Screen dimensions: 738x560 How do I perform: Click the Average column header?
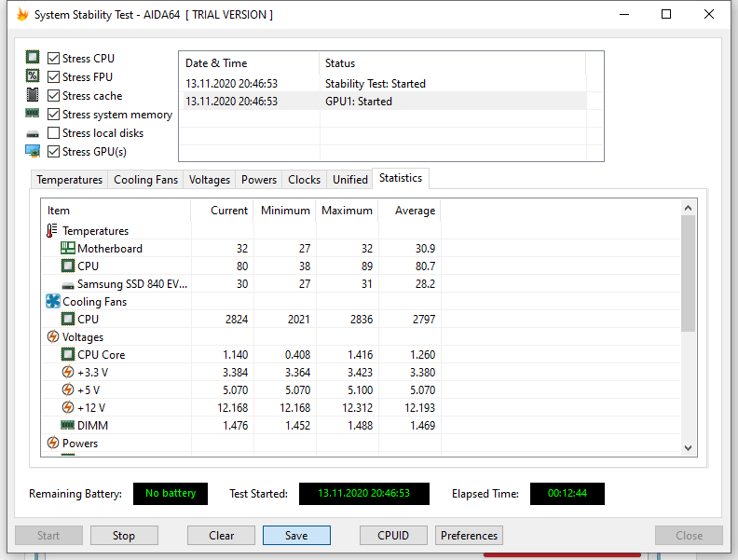point(409,211)
